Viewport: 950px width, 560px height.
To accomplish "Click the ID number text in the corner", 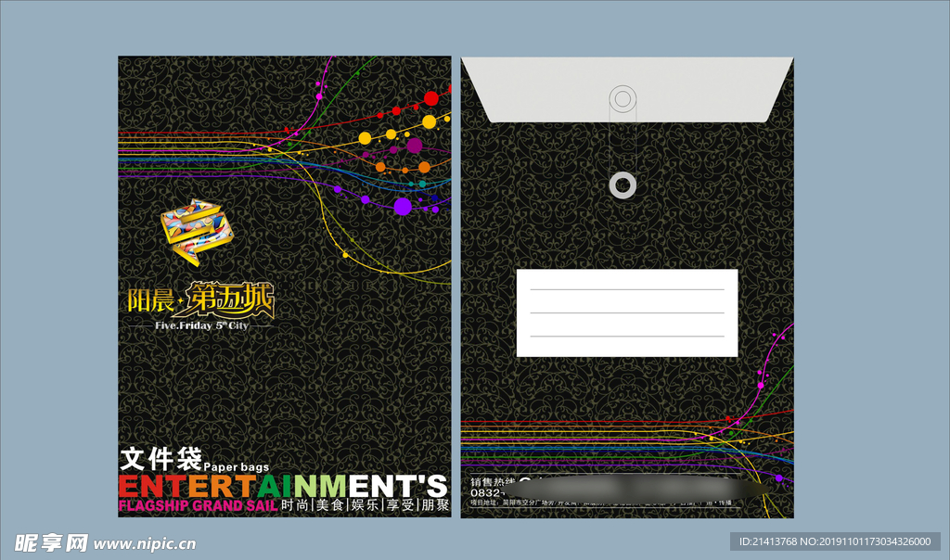I will (835, 541).
